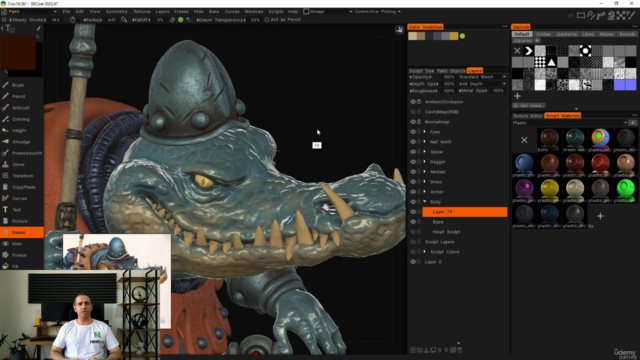
Task: Open the File menu
Action: pyautogui.click(x=67, y=11)
